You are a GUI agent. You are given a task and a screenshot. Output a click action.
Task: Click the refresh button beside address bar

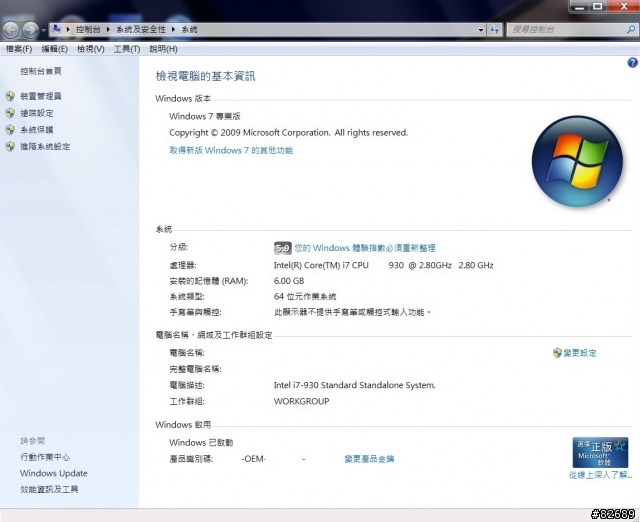(494, 30)
